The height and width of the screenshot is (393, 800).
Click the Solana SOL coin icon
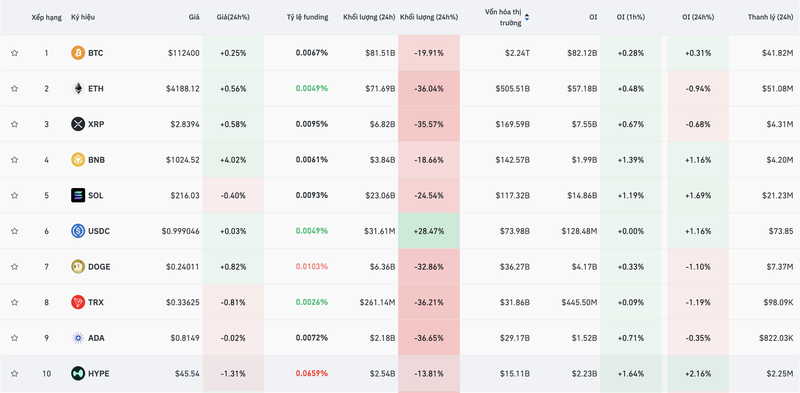click(x=78, y=195)
